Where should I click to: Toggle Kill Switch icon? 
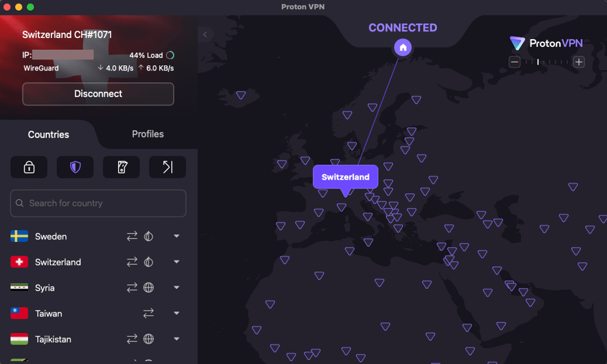(x=122, y=167)
